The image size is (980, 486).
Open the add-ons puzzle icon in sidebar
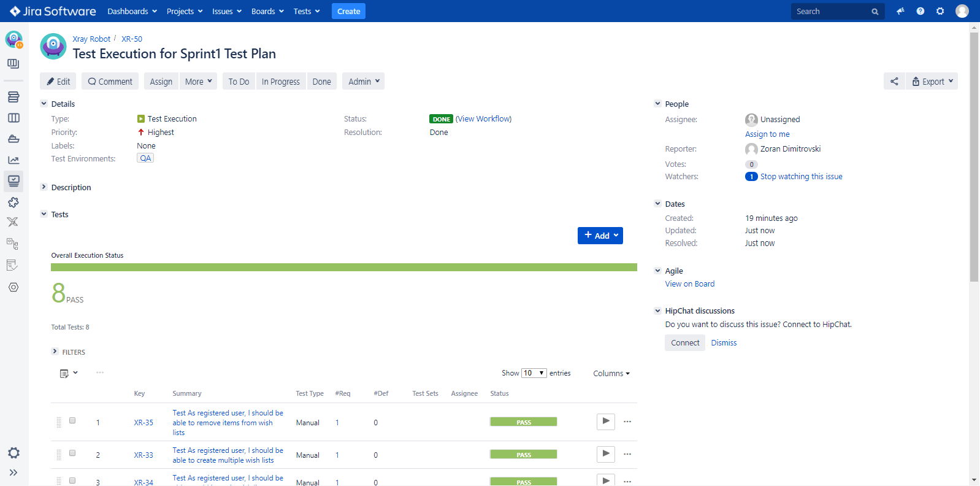pos(13,202)
